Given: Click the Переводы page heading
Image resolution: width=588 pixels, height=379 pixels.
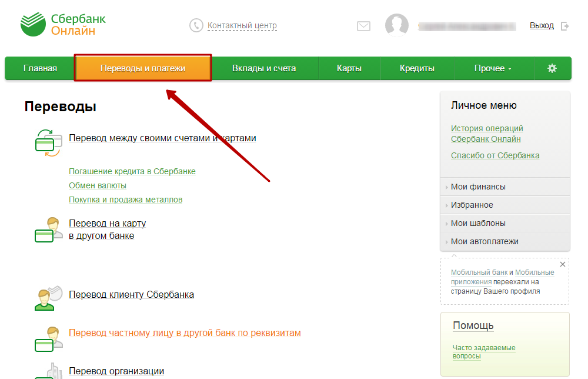Looking at the screenshot, I should pyautogui.click(x=61, y=107).
